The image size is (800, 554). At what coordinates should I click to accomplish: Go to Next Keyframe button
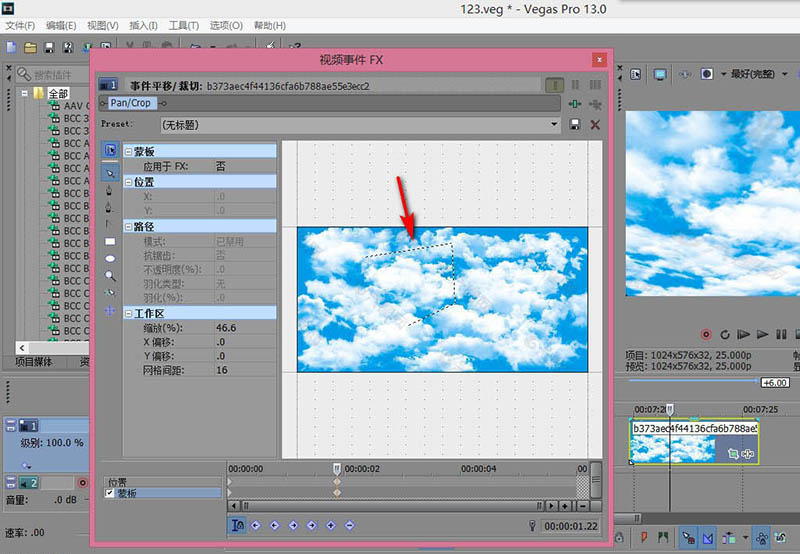[293, 525]
